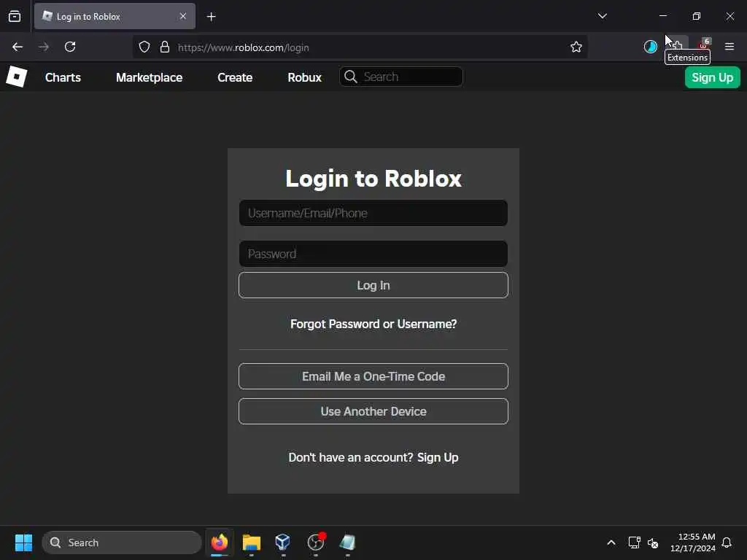This screenshot has height=560, width=747.
Task: Click Forgot Password or Username link
Action: click(x=373, y=324)
